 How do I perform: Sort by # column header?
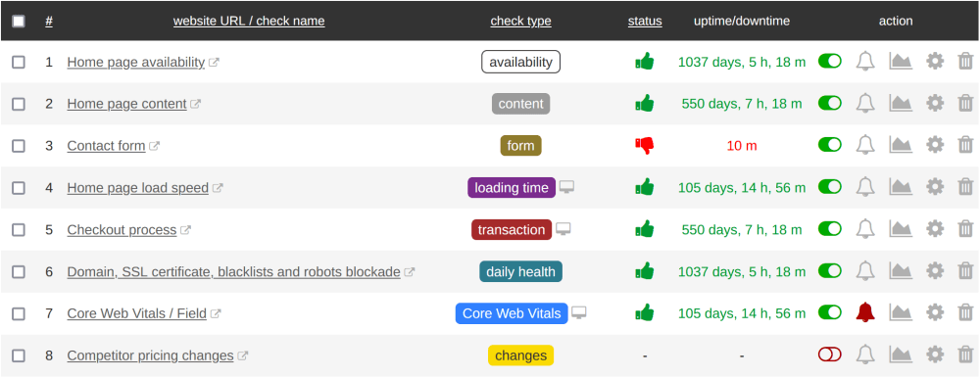tap(49, 21)
